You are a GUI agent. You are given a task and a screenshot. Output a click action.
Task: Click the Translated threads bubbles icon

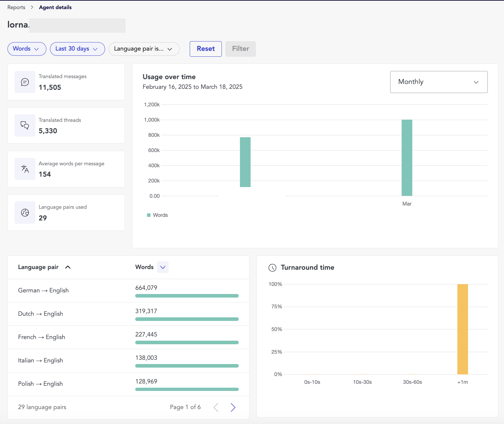click(25, 125)
